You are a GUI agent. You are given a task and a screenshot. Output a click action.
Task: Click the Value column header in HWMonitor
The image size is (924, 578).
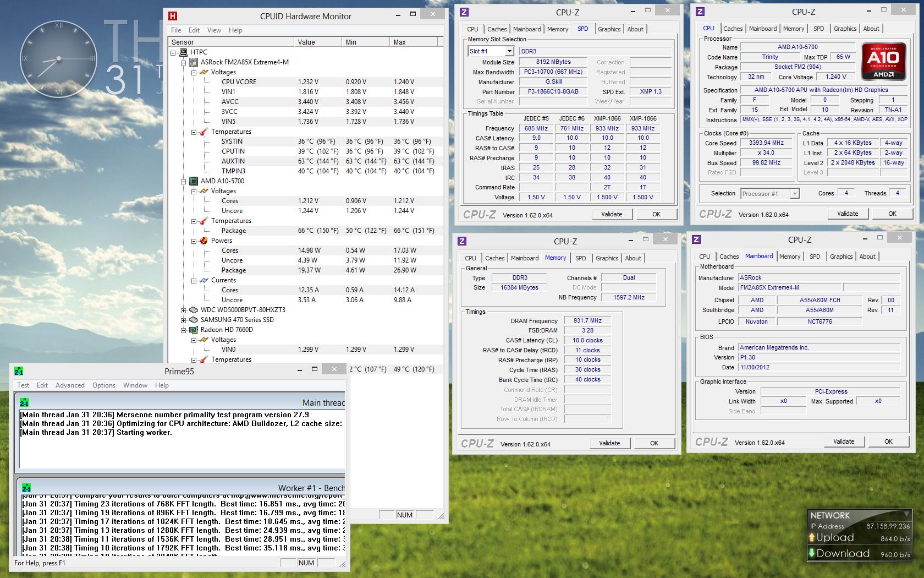click(x=317, y=42)
